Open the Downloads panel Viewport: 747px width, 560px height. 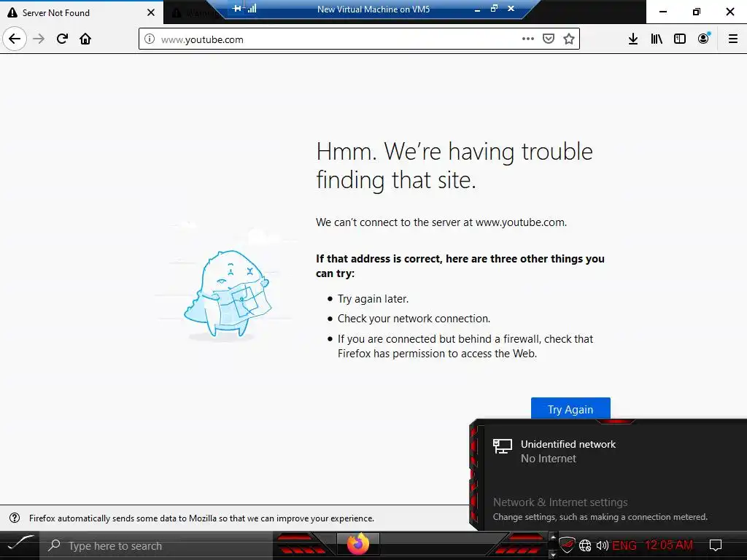633,39
